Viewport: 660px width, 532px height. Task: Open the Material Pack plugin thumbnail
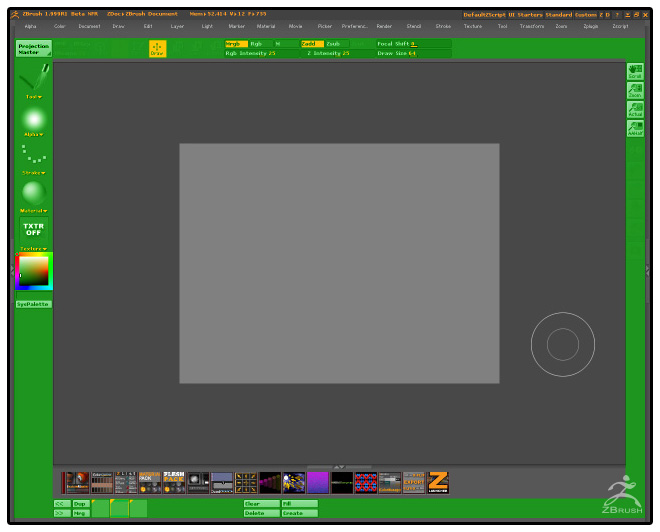click(150, 482)
